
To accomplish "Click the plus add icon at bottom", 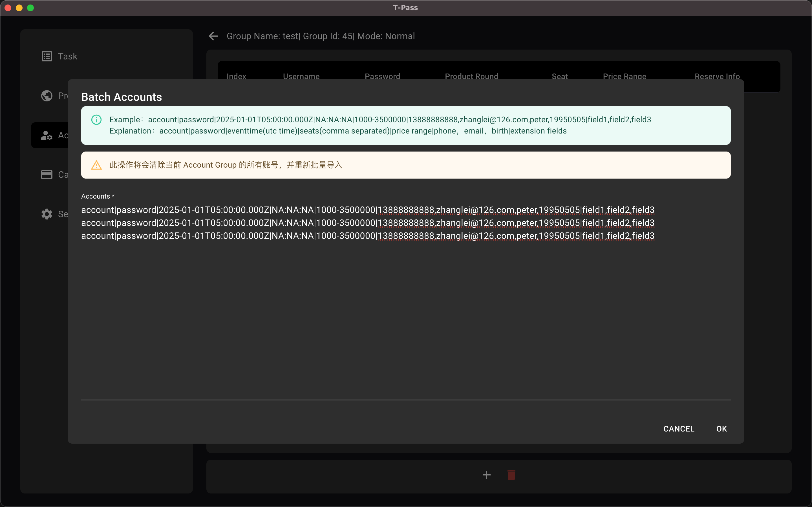I will click(487, 475).
